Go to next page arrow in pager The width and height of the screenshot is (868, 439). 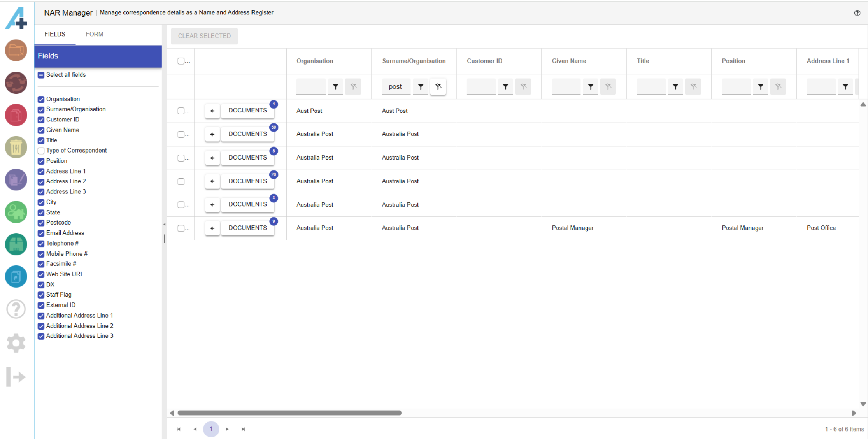click(227, 429)
